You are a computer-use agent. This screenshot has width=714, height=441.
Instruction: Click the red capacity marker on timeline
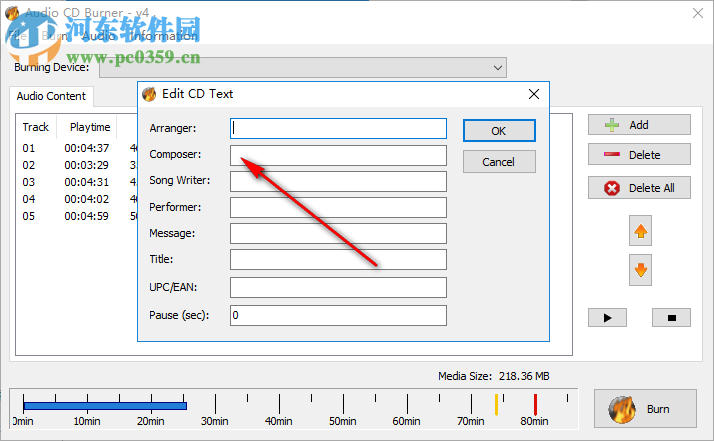(536, 405)
